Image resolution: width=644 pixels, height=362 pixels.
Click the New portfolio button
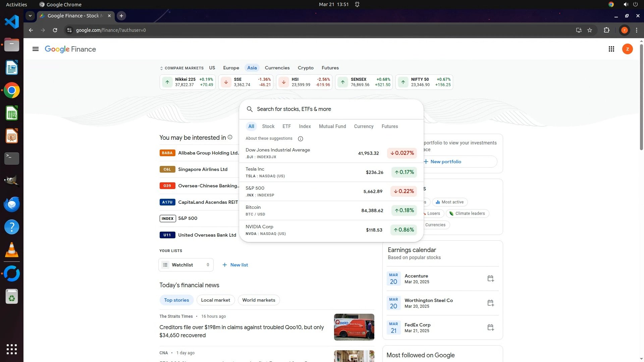pos(445,162)
